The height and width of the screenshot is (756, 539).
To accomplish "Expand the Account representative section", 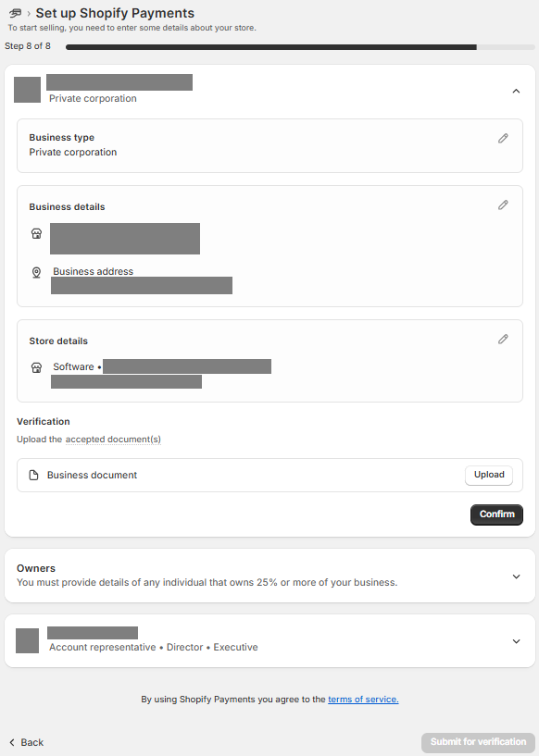I will point(516,641).
